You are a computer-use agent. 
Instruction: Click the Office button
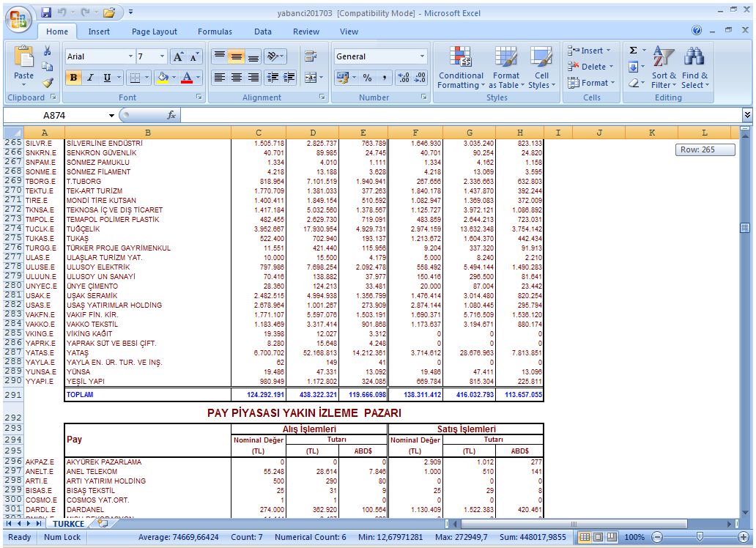(19, 21)
